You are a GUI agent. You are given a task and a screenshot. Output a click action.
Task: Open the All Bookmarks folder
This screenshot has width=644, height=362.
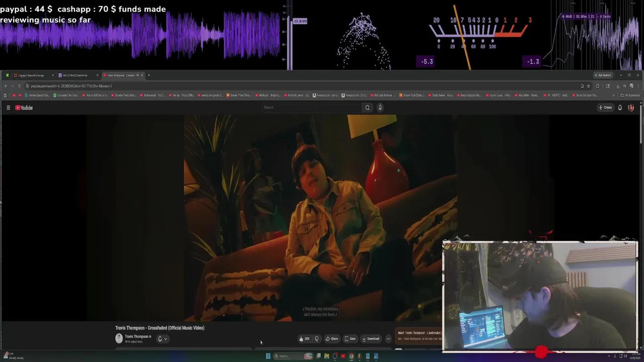pos(630,95)
